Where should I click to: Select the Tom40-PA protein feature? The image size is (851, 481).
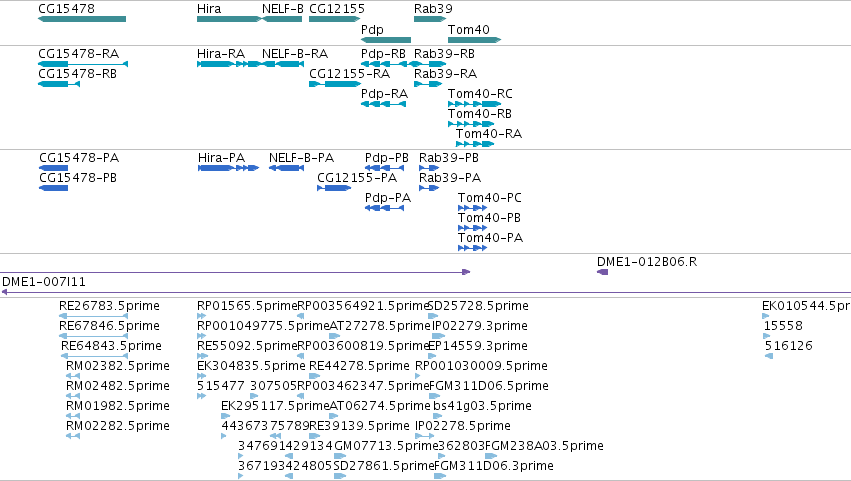[x=472, y=249]
